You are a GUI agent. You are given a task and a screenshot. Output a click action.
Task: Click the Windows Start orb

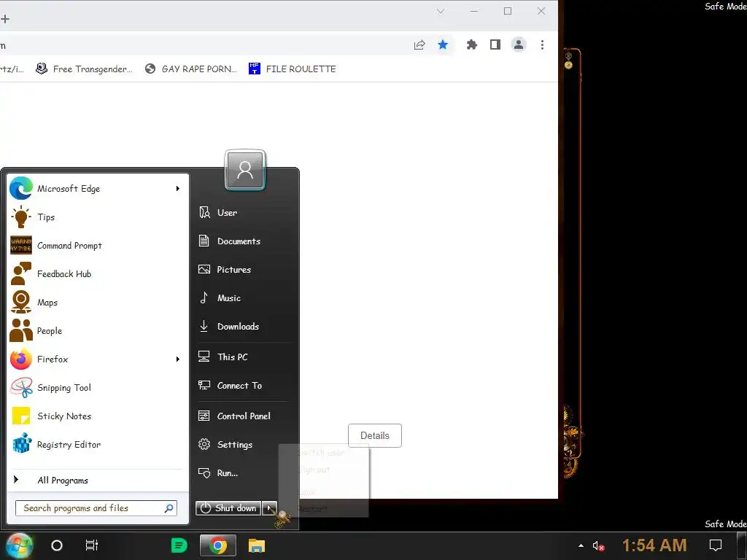[20, 545]
